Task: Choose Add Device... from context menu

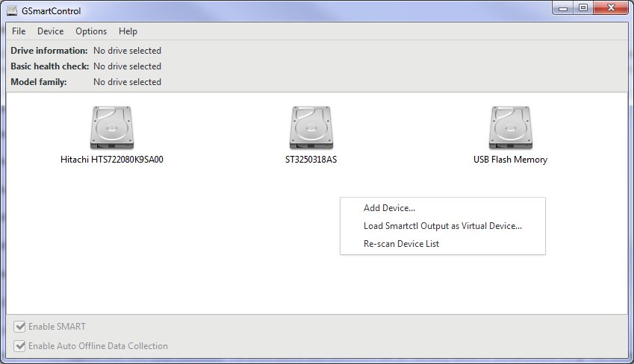Action: click(443, 208)
